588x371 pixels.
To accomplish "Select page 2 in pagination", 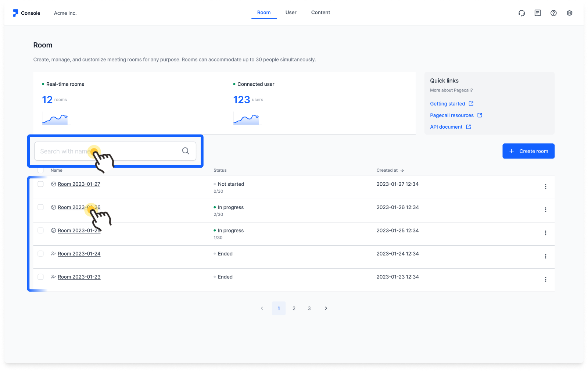I will click(x=294, y=308).
